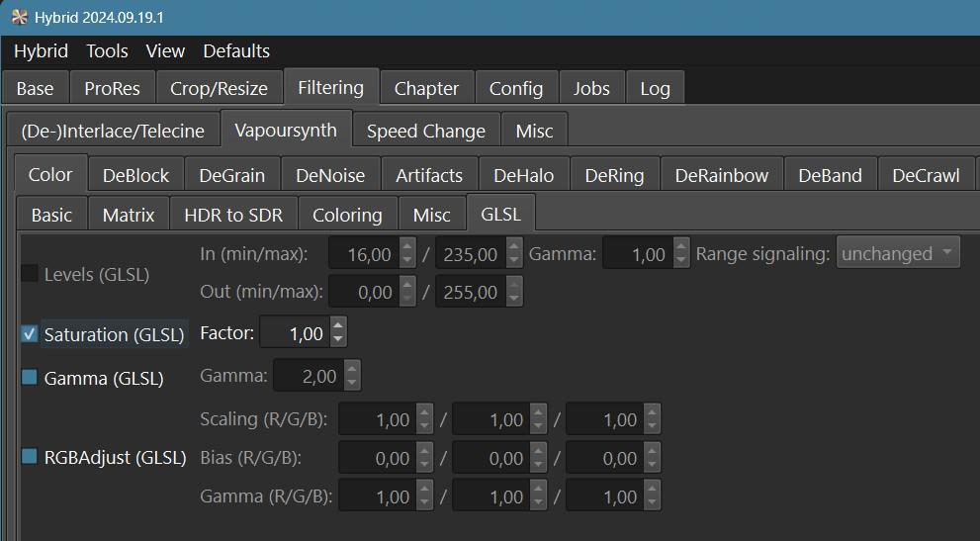Switch to the DeBand tab
Image resolution: width=980 pixels, height=541 pixels.
click(x=830, y=175)
